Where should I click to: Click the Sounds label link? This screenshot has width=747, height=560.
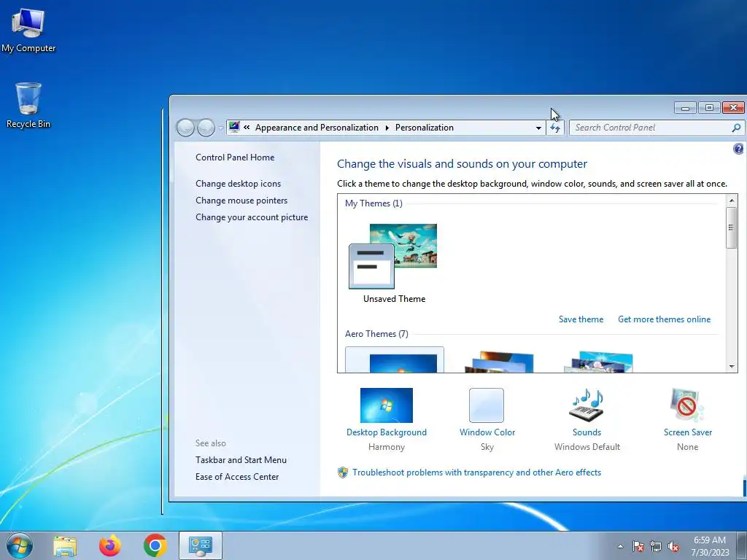pyautogui.click(x=587, y=432)
